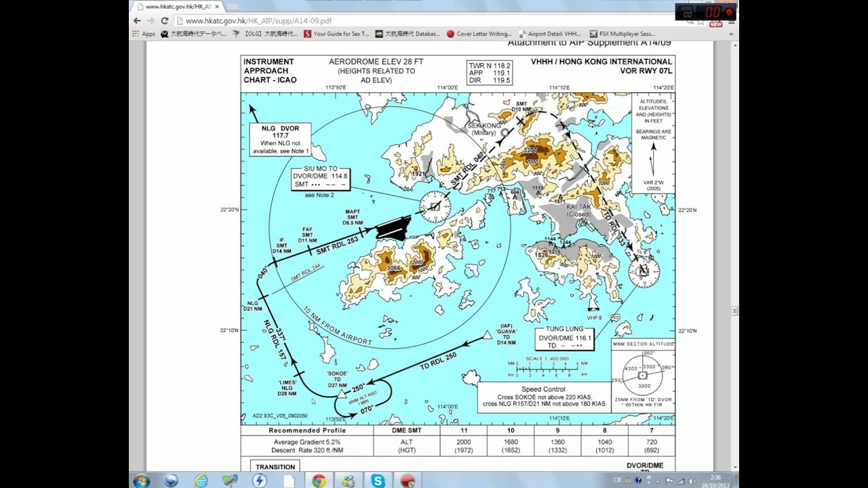Click the Speed Control note box

tap(544, 396)
